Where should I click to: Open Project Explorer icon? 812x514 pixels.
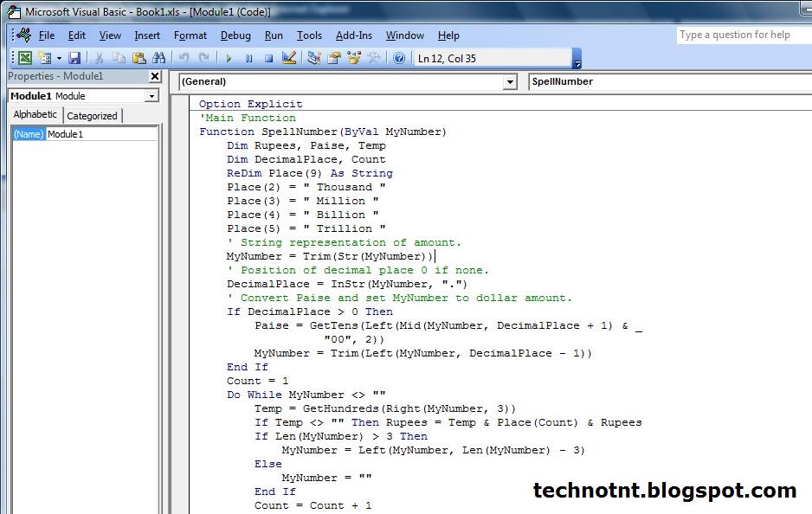click(x=314, y=58)
